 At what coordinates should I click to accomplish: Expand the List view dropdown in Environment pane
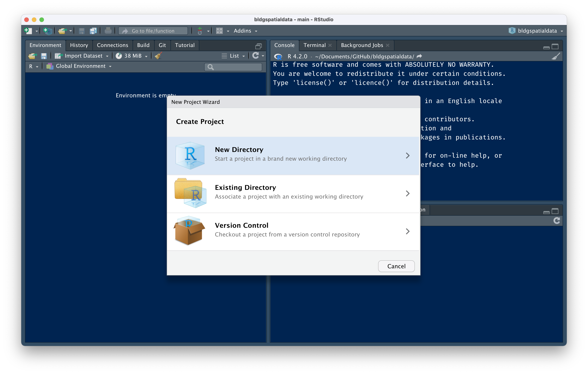pos(243,56)
